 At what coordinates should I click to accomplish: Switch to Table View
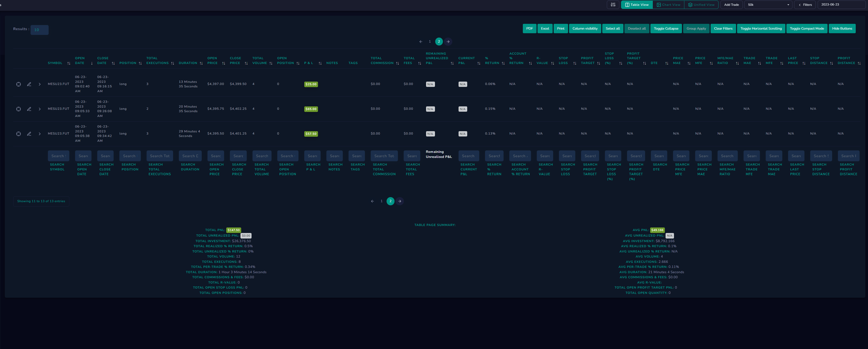tap(637, 5)
